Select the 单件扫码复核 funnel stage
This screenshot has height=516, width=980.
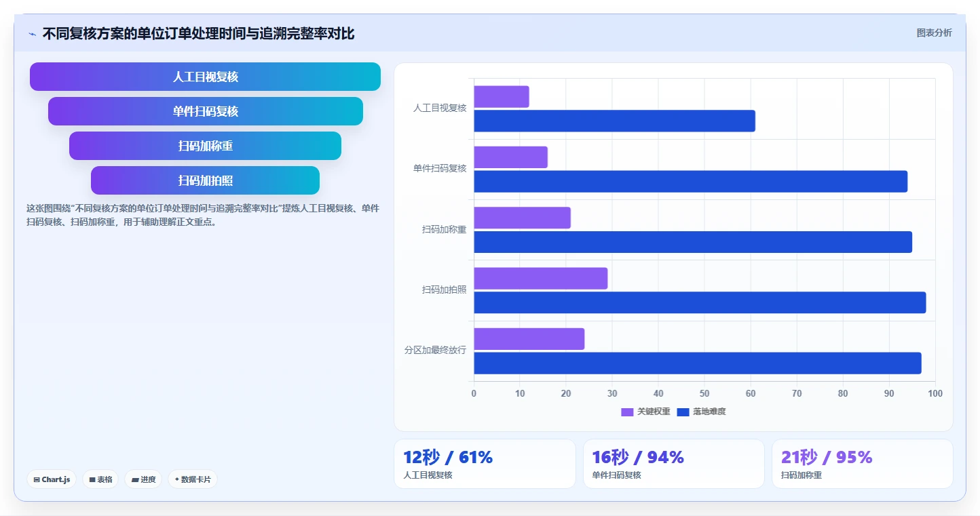[206, 111]
